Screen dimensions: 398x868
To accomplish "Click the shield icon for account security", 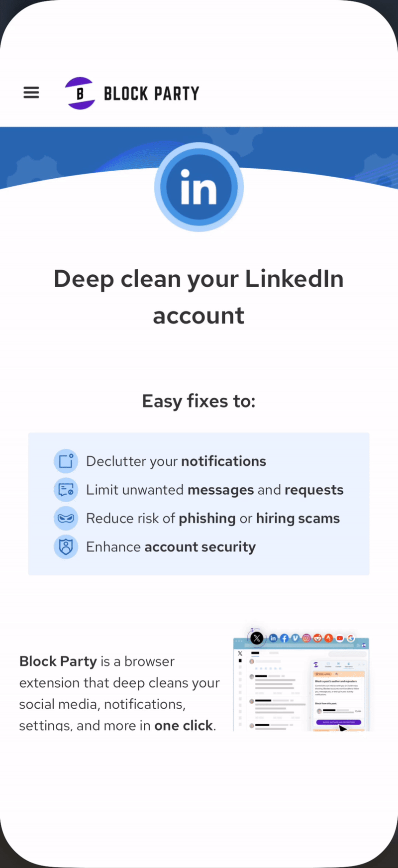I will [66, 546].
